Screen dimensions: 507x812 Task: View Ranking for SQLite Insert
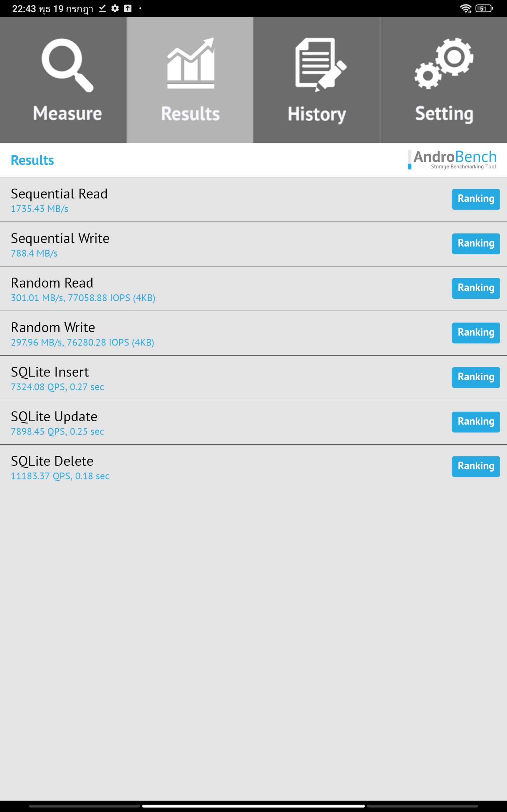tap(476, 377)
